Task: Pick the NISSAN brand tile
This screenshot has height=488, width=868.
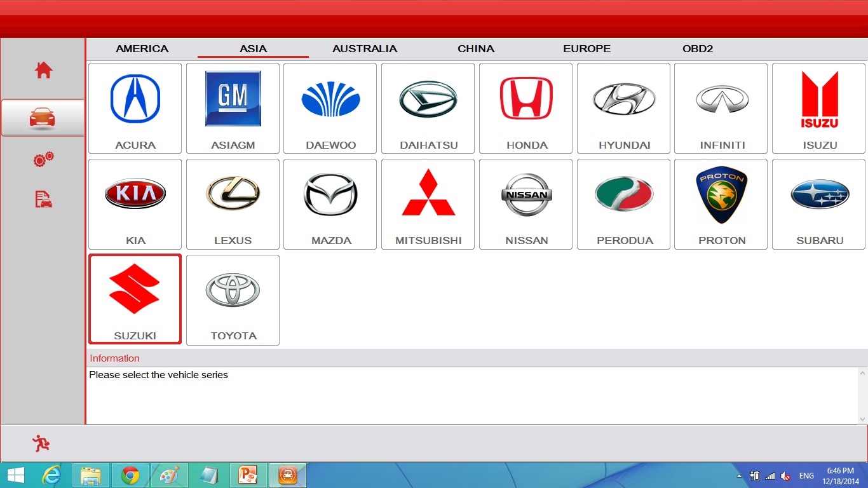Action: coord(526,204)
